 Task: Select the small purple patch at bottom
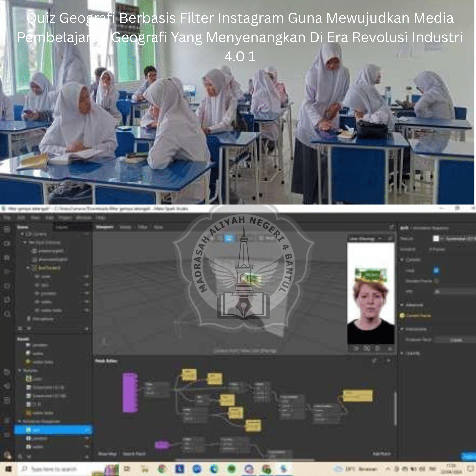point(162,445)
